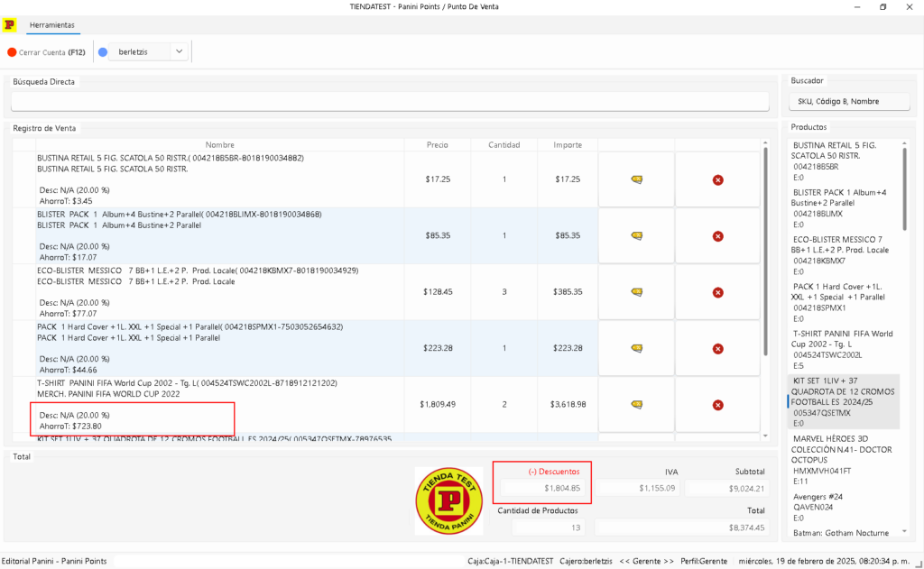Click the Tienda Test Panini logo
924x569 pixels.
(449, 501)
